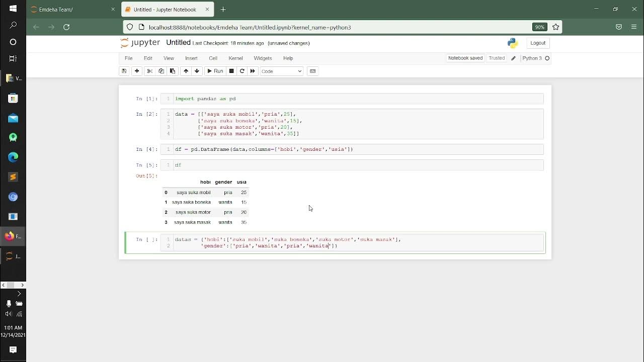The image size is (644, 362).
Task: Select the pd.DataFrame code cell
Action: pyautogui.click(x=352, y=149)
